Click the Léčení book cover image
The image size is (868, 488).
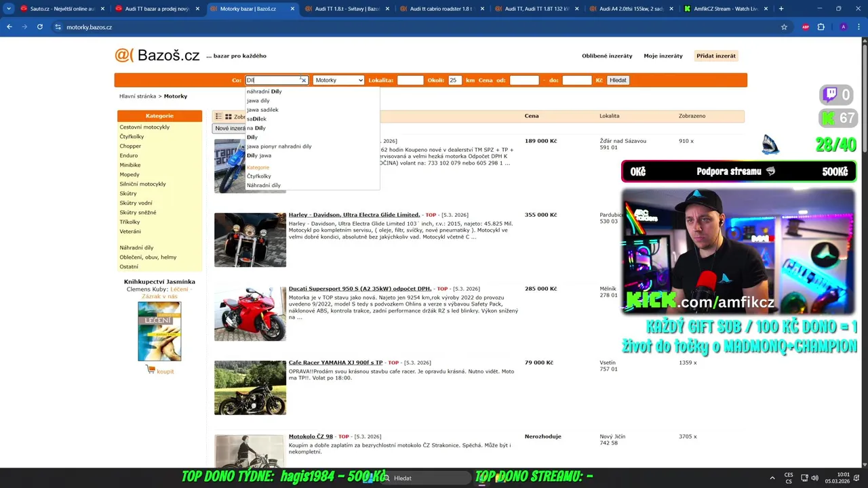click(159, 331)
